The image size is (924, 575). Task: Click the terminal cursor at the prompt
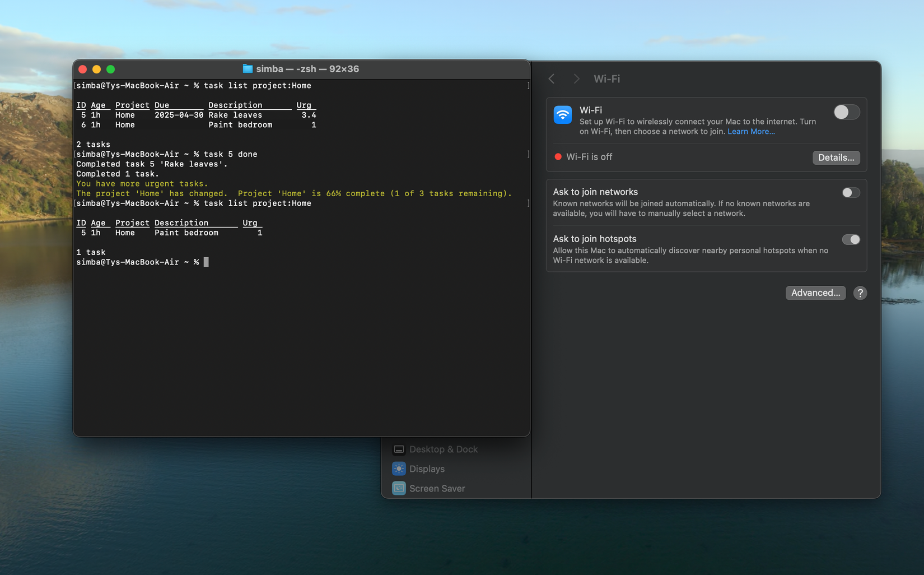pos(206,262)
